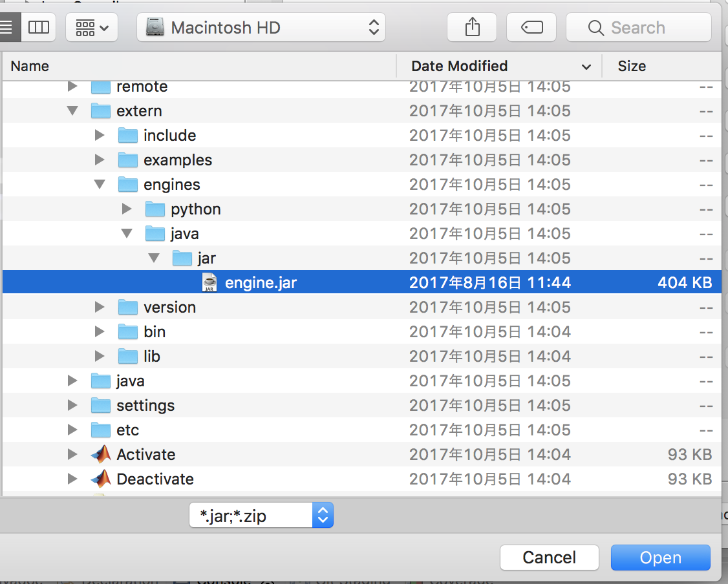Expand the python folder
728x584 pixels.
pos(127,209)
